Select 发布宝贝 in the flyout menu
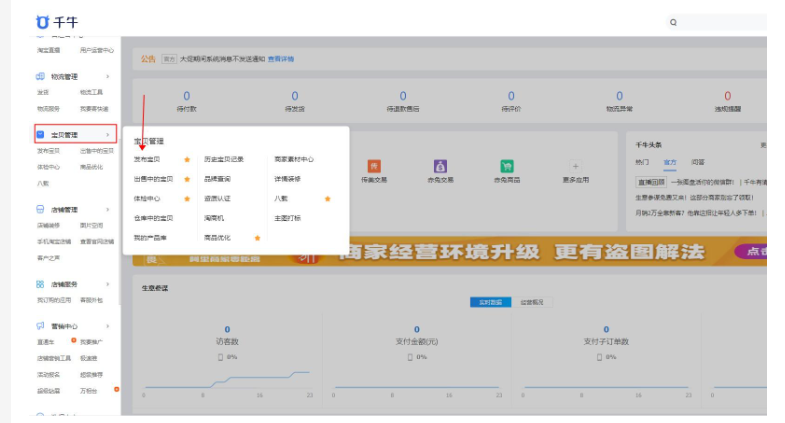The width and height of the screenshot is (785, 423). (x=147, y=159)
